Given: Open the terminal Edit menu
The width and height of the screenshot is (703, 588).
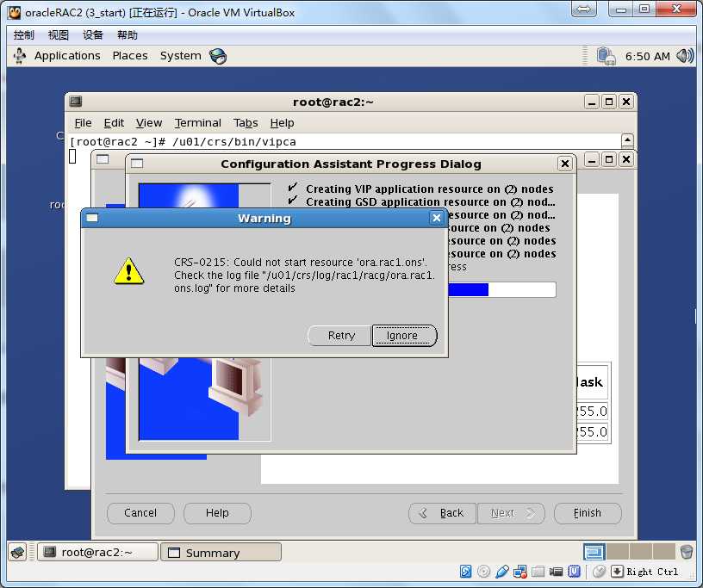Looking at the screenshot, I should (x=114, y=123).
